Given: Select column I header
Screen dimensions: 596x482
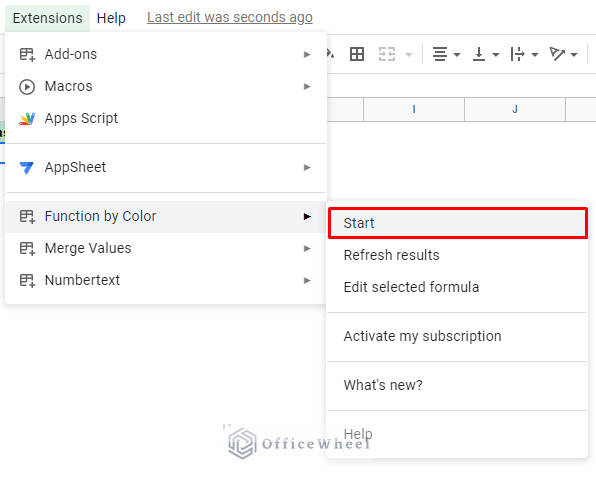Looking at the screenshot, I should [x=414, y=109].
